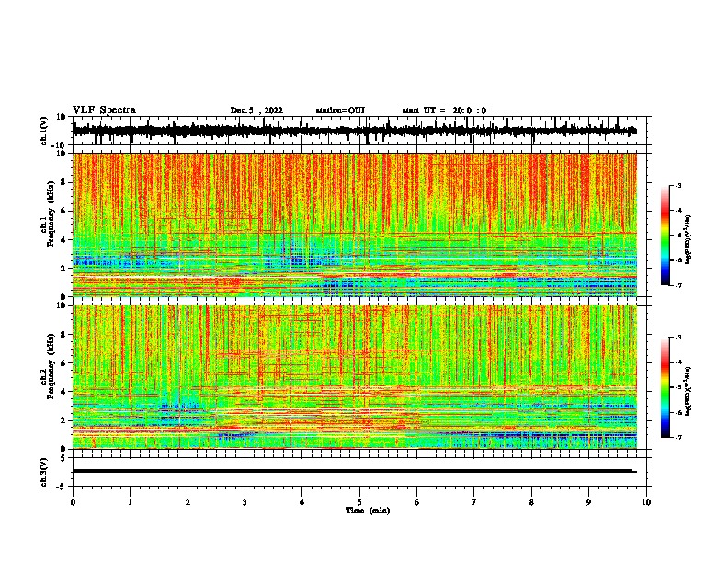Click time-axis tick label "3" minutes

(245, 502)
